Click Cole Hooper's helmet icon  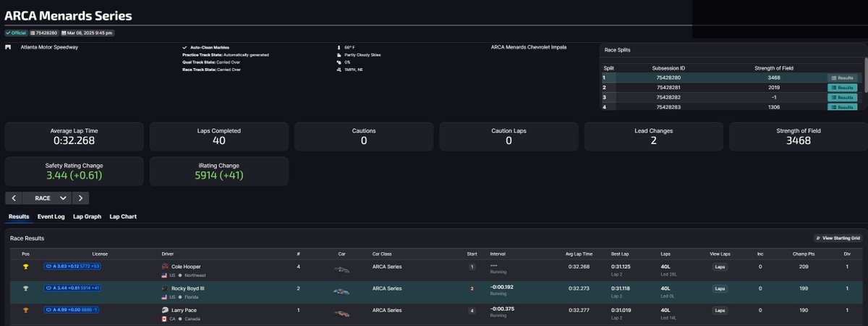click(x=166, y=267)
